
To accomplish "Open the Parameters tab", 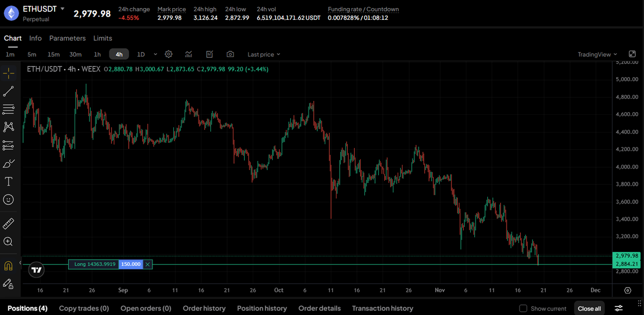I will pyautogui.click(x=67, y=38).
